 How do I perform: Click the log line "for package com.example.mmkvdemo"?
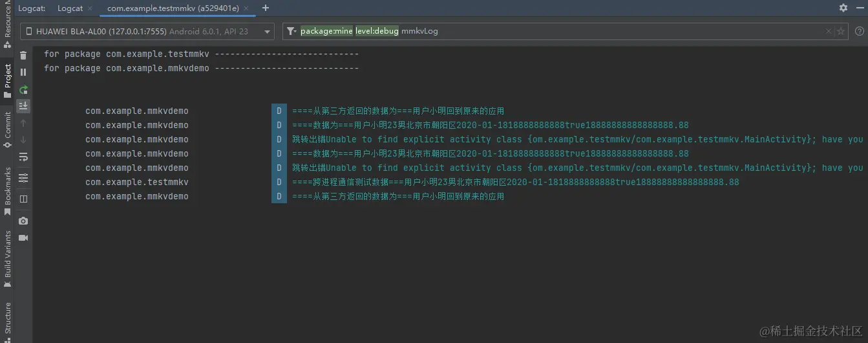point(201,68)
